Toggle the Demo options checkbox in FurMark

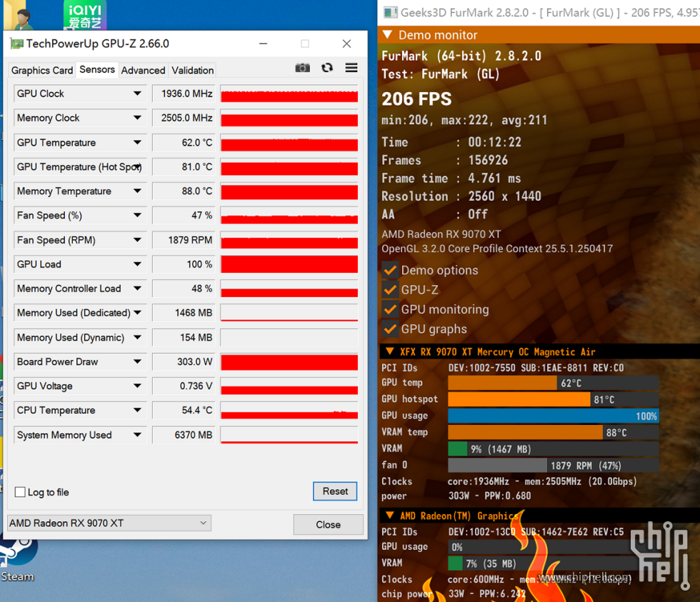tap(390, 271)
